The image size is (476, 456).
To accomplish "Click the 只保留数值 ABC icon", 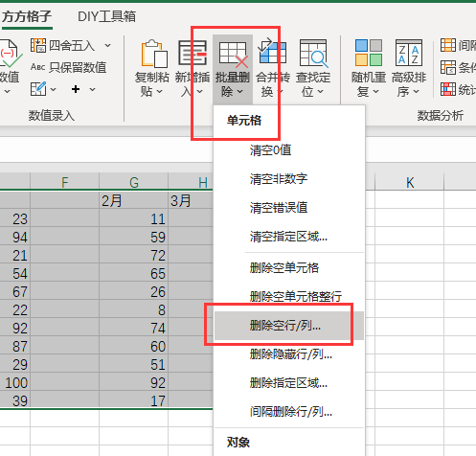I will [x=37, y=67].
